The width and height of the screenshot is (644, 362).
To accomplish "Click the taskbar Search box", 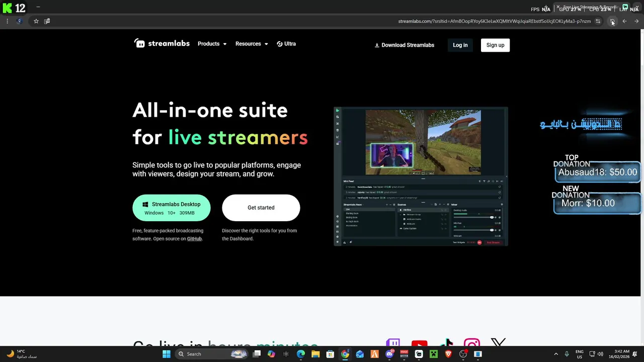I will pos(212,354).
